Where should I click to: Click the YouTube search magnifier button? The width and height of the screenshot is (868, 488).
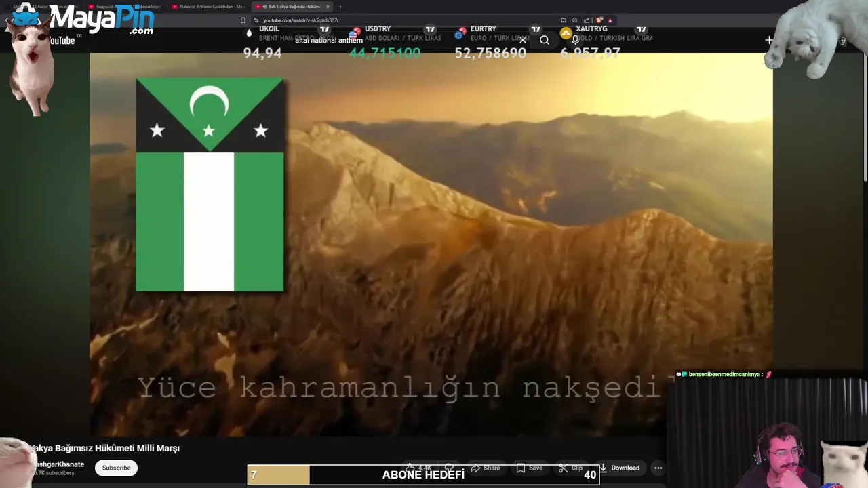(x=545, y=40)
